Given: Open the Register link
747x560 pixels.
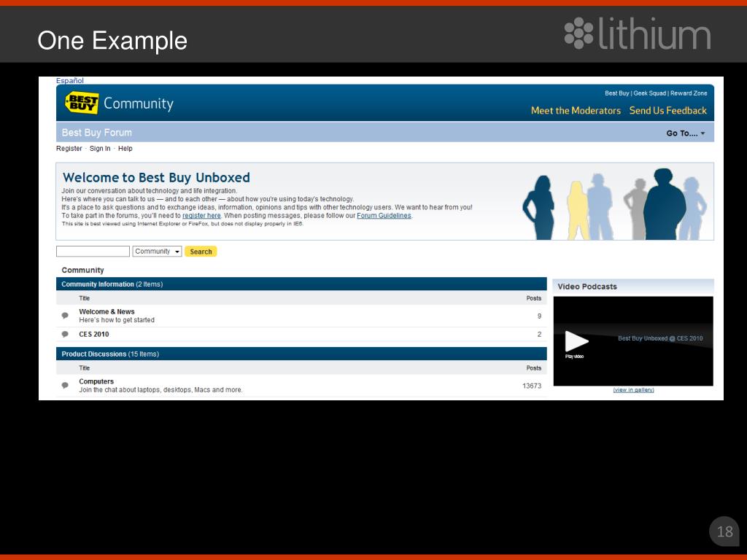Looking at the screenshot, I should [x=69, y=149].
